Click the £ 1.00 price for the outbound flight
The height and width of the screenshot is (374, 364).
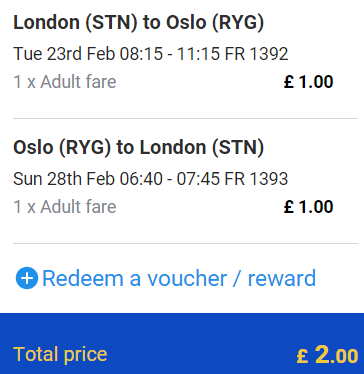point(308,82)
